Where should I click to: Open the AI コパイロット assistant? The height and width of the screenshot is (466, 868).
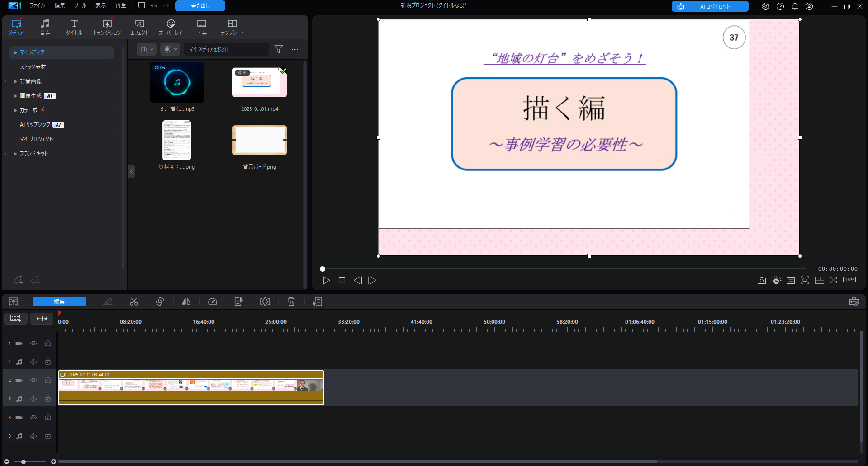[710, 6]
